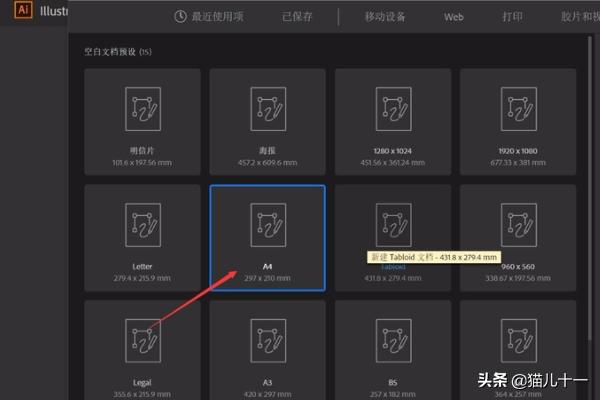The width and height of the screenshot is (600, 400).
Task: Click the A4 document preset icon
Action: tap(268, 225)
